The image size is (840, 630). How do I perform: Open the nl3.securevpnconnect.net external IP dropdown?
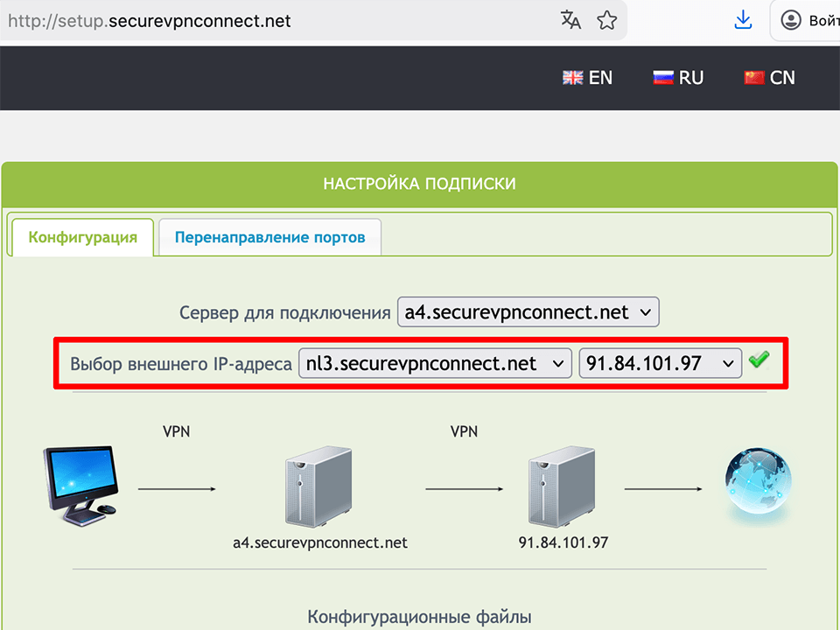coord(435,362)
